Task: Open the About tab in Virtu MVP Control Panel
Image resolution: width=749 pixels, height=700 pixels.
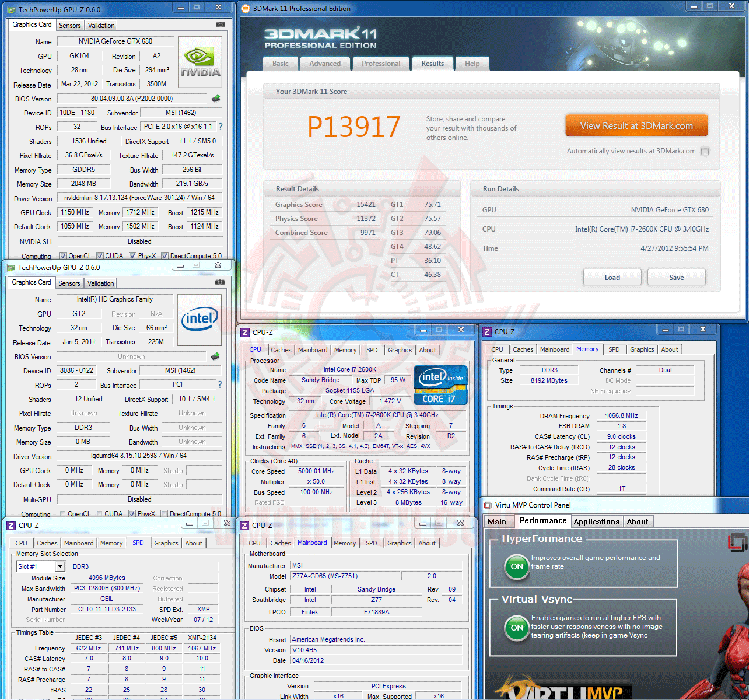Action: tap(638, 521)
